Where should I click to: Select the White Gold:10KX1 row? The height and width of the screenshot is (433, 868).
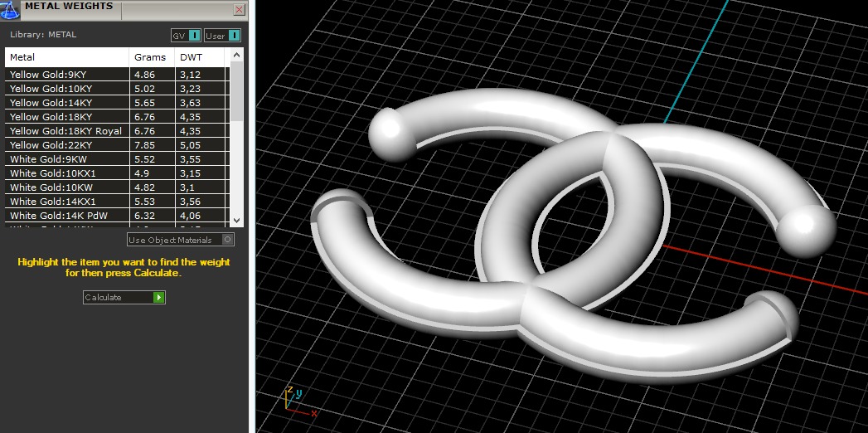pos(117,173)
